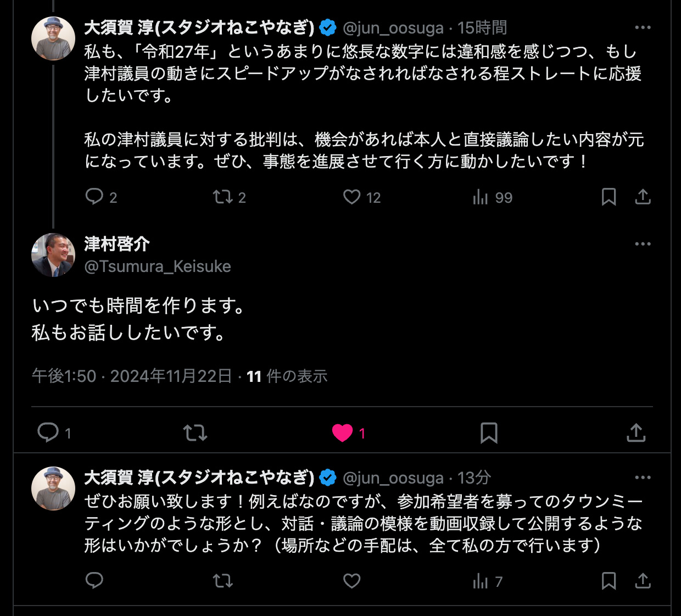Reply to 津村啓介 main post
Screen dimensions: 681x616
(48, 433)
